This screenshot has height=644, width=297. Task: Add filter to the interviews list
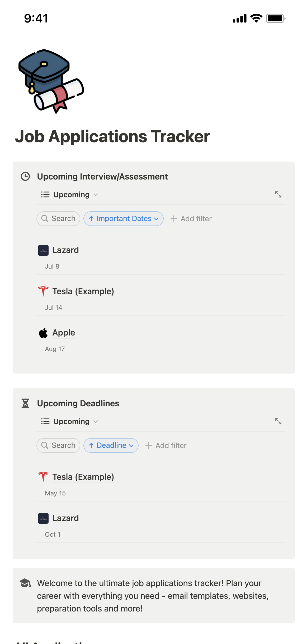191,219
